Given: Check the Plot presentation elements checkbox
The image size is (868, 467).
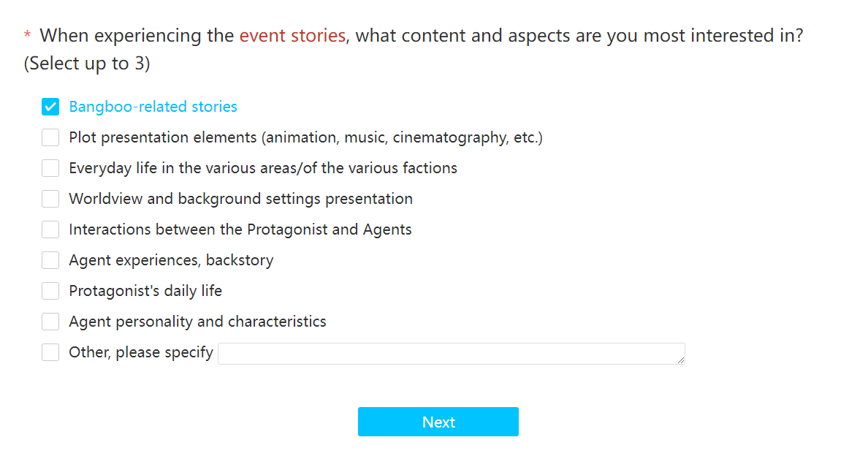Looking at the screenshot, I should coord(50,137).
